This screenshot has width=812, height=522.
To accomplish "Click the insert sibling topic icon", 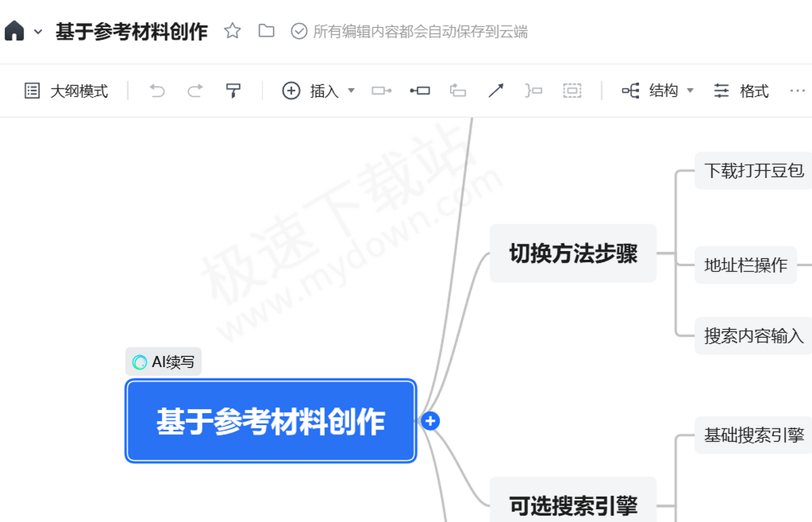I will (420, 90).
